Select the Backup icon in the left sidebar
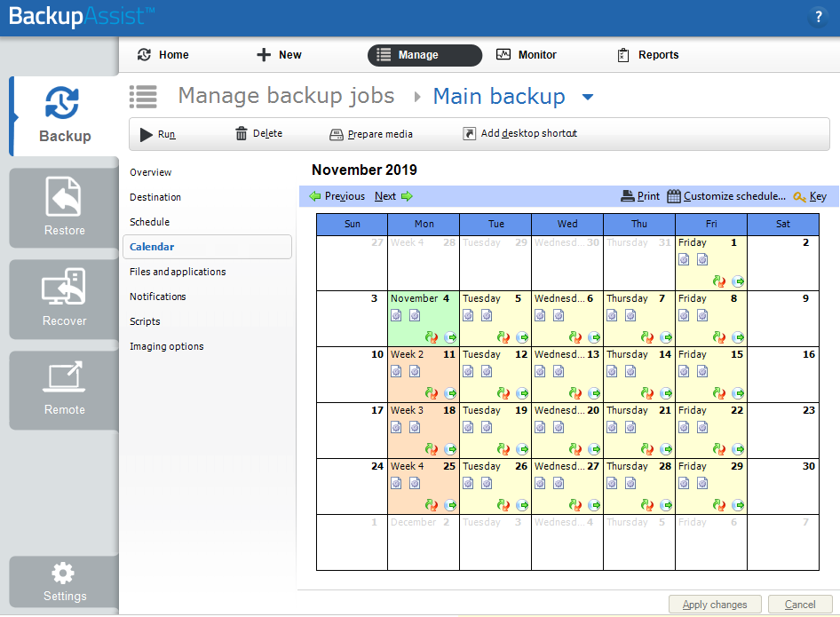Image resolution: width=840 pixels, height=617 pixels. point(62,103)
